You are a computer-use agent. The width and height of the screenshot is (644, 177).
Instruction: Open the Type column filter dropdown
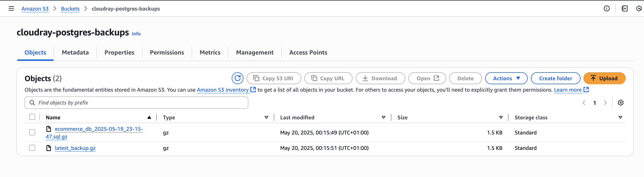(266, 117)
